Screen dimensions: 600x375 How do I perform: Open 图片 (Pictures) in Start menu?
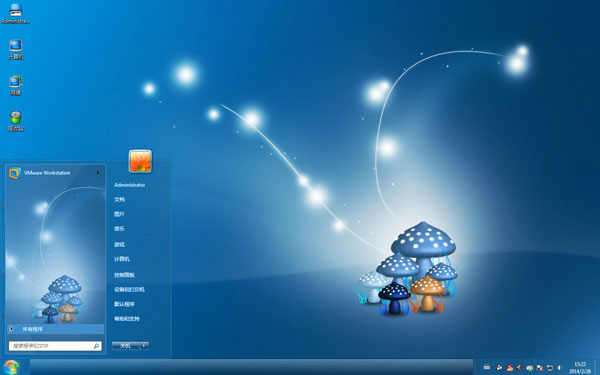click(x=119, y=214)
